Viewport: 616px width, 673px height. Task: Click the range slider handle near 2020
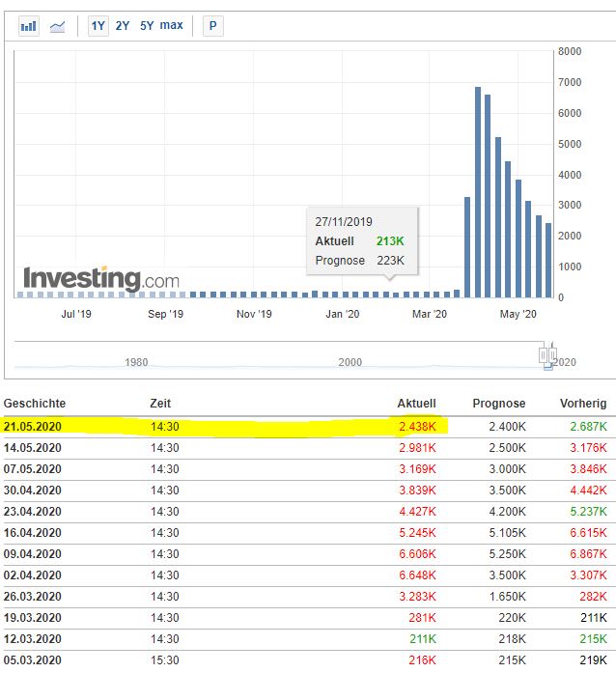point(547,353)
